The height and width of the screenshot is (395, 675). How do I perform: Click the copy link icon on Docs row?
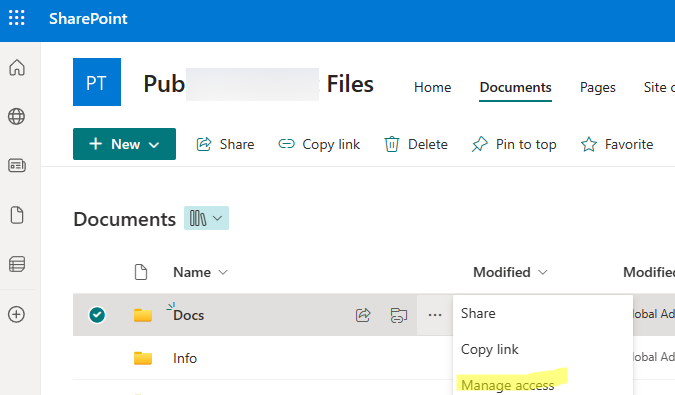[399, 315]
